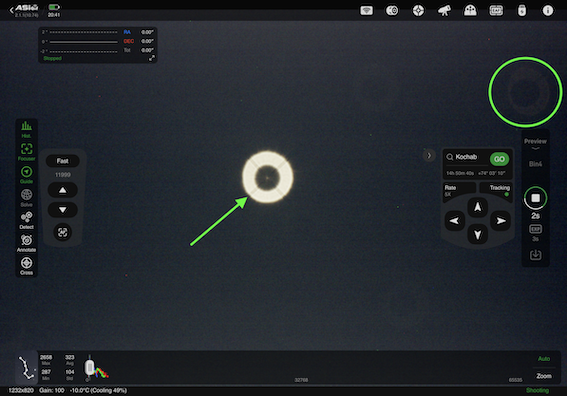Viewport: 567px width, 396px height.
Task: Open the EAF focuser settings icon in top bar
Action: click(496, 10)
